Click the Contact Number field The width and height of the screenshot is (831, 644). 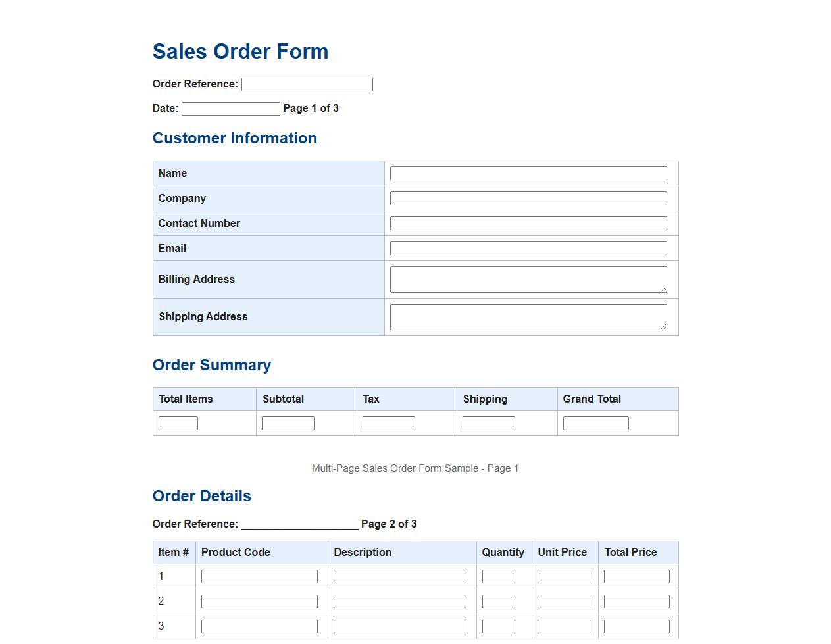click(528, 223)
